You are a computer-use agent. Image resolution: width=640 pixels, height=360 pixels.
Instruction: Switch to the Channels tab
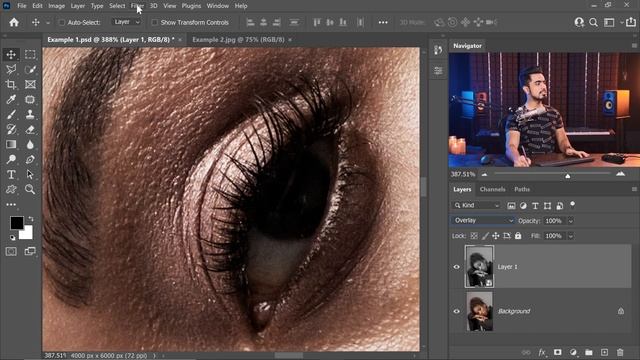coord(492,189)
